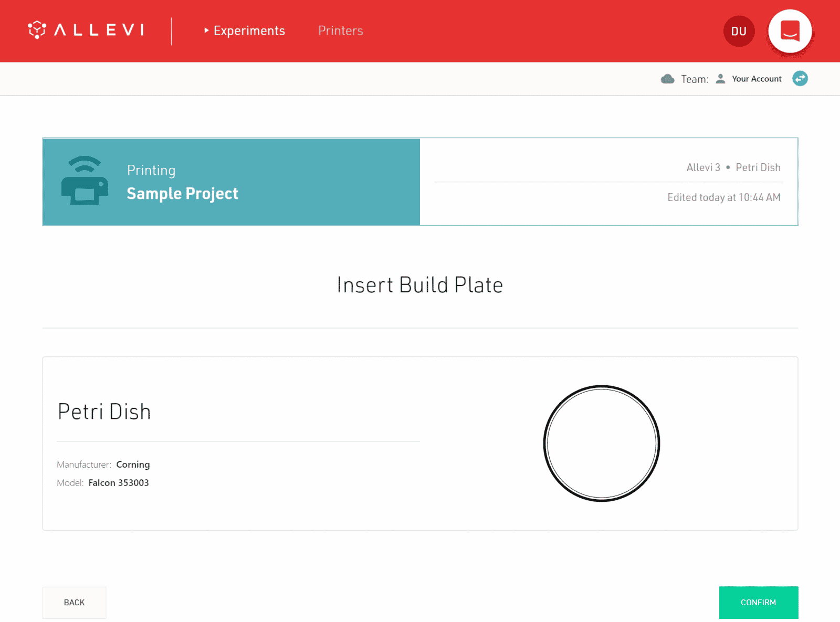Image resolution: width=840 pixels, height=622 pixels.
Task: Click the Petri Dish label in project header
Action: pyautogui.click(x=758, y=167)
